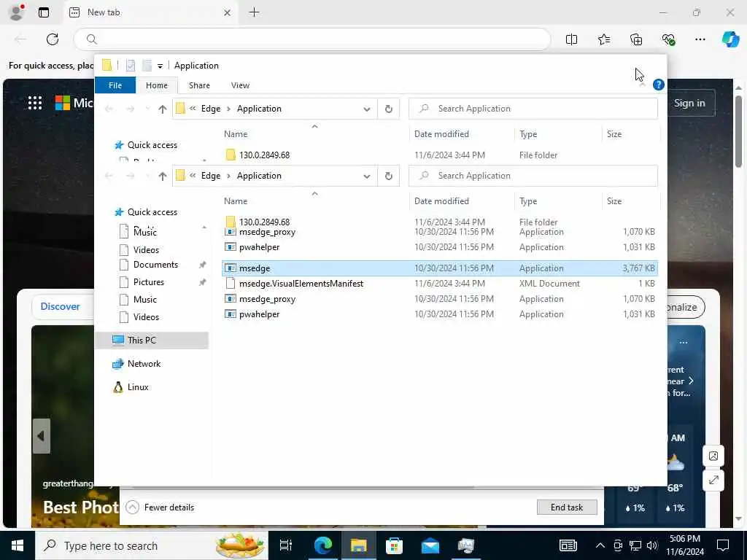
Task: Open Edge Settings and more ellipsis
Action: coord(700,39)
